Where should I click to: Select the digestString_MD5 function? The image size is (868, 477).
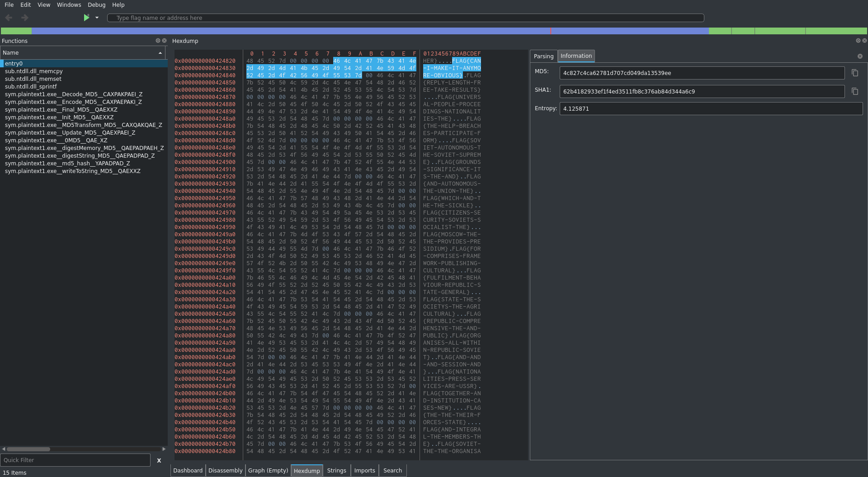point(84,156)
